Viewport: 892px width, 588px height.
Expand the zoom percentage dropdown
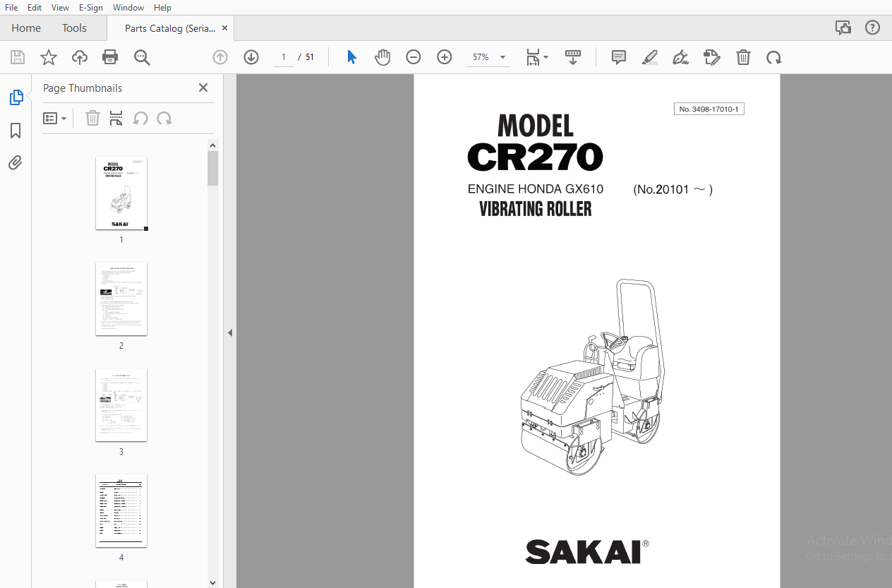[x=502, y=57]
